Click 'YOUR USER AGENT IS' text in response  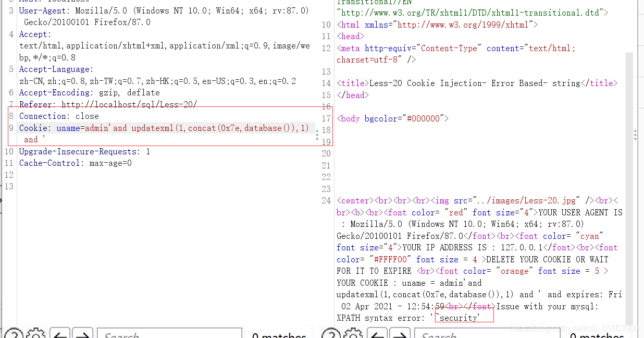(x=580, y=212)
